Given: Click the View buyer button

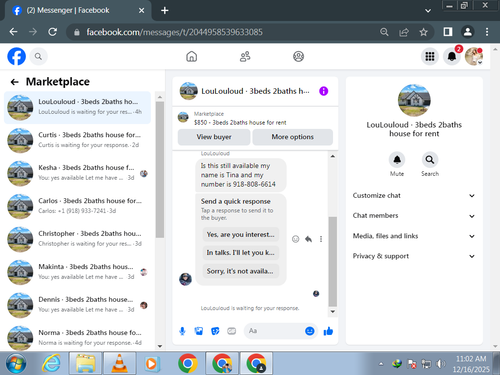Looking at the screenshot, I should pos(214,137).
